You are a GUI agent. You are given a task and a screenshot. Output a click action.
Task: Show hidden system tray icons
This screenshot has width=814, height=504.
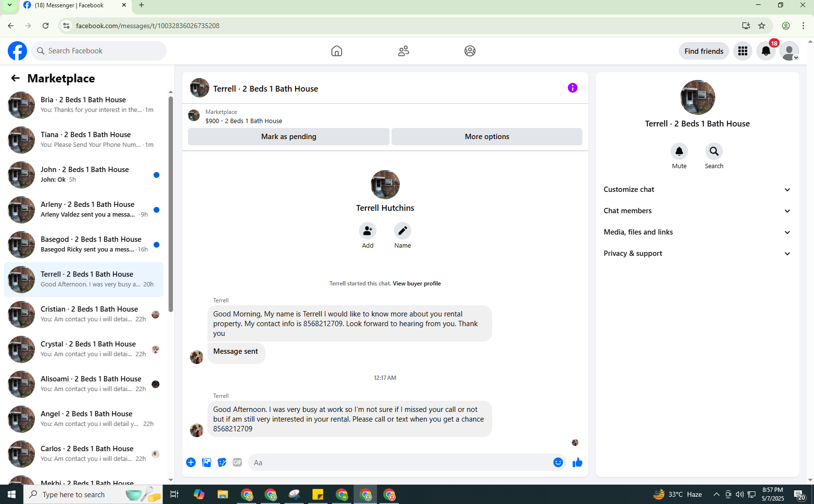click(716, 494)
